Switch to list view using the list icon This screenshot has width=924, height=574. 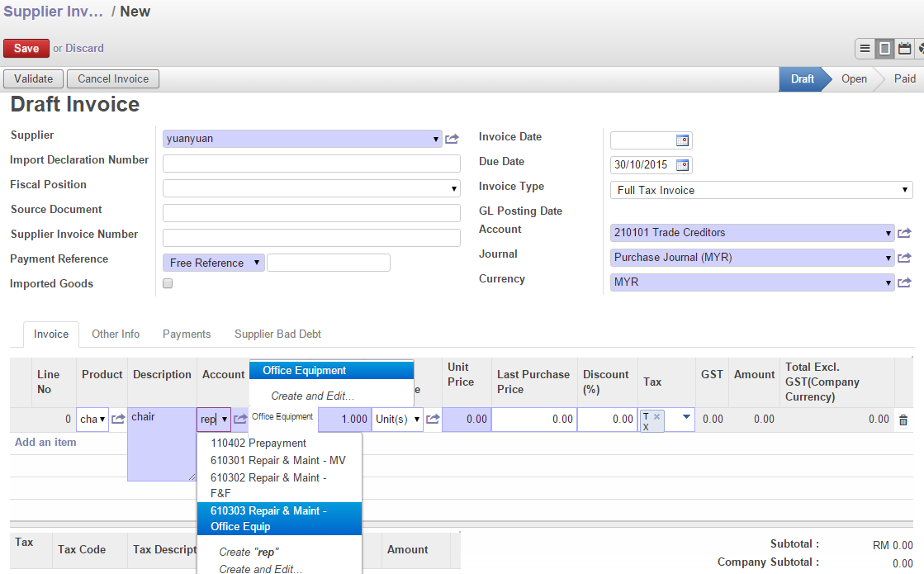click(x=865, y=48)
